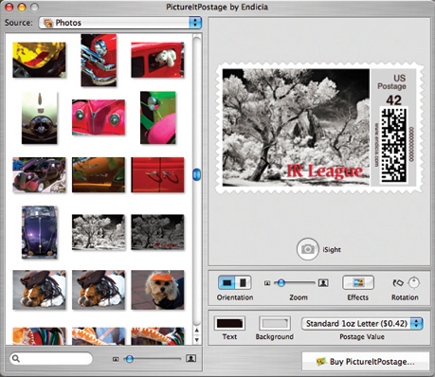Click small-image icon left of stamp Zoom slider
Screen dimensions: 435x377
(267, 283)
